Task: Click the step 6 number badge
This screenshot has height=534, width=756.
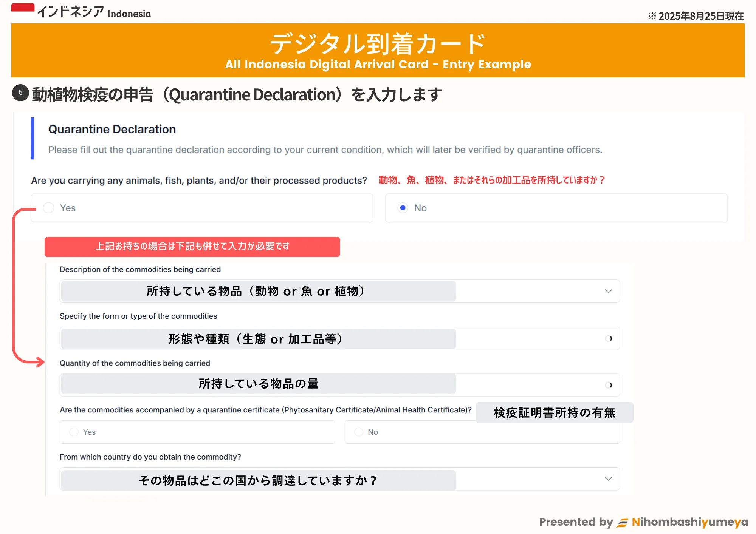Action: pyautogui.click(x=20, y=93)
